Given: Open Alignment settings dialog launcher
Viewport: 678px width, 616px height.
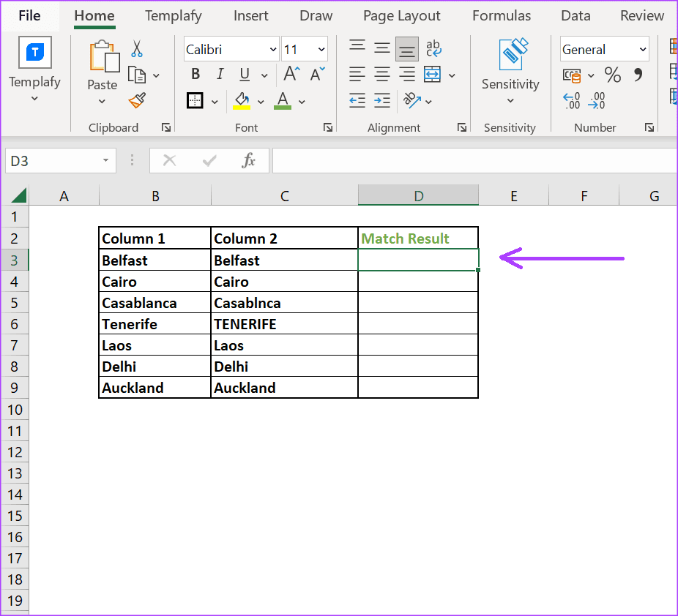Looking at the screenshot, I should (462, 127).
